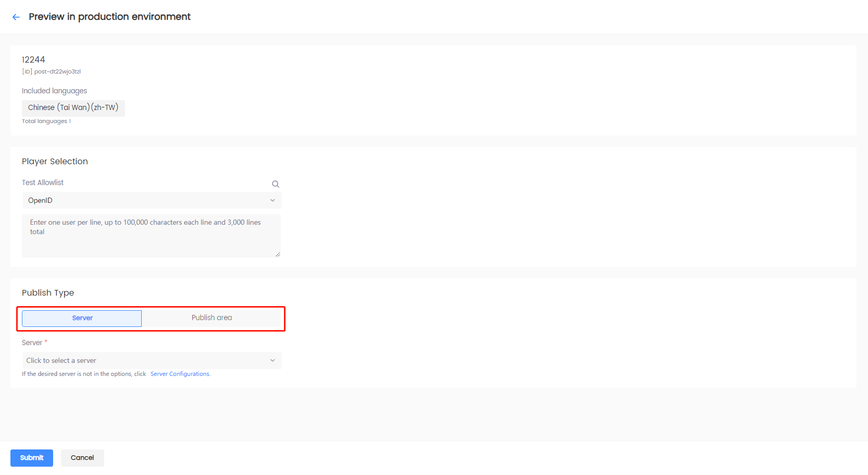This screenshot has height=475, width=868.
Task: Click the server selector chevron arrow
Action: click(272, 361)
